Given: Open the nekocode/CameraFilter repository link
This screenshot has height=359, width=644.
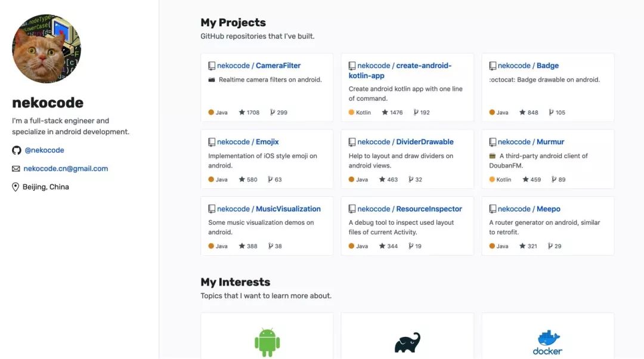Looking at the screenshot, I should click(259, 65).
